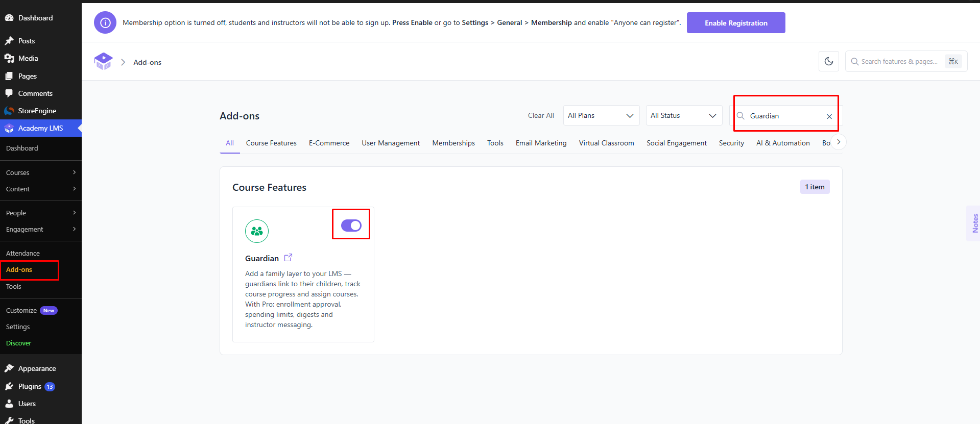Click the Academy LMS logo in breadcrumb
Image resolution: width=980 pixels, height=424 pixels.
click(103, 61)
